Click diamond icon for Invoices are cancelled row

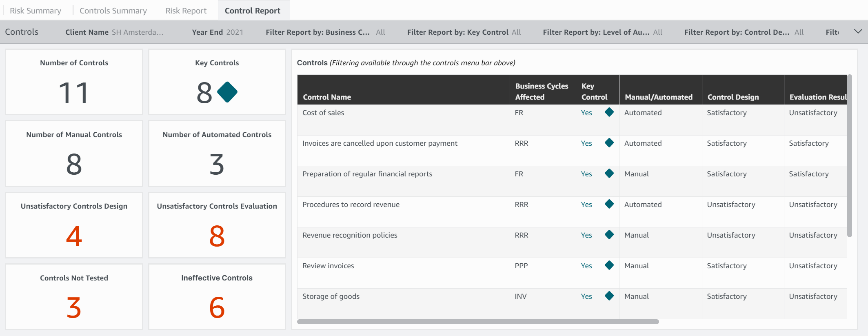[x=609, y=143]
